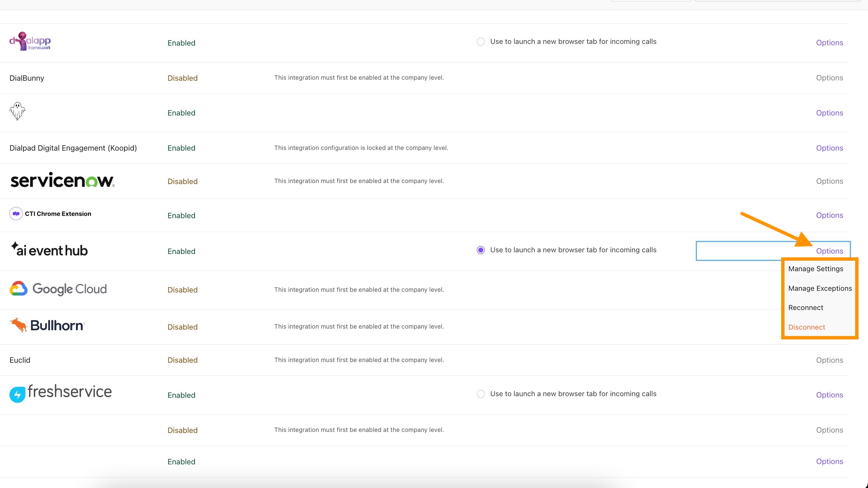Click Freshservice's launch browser tab label
Image resolution: width=868 pixels, height=488 pixels.
pos(573,394)
